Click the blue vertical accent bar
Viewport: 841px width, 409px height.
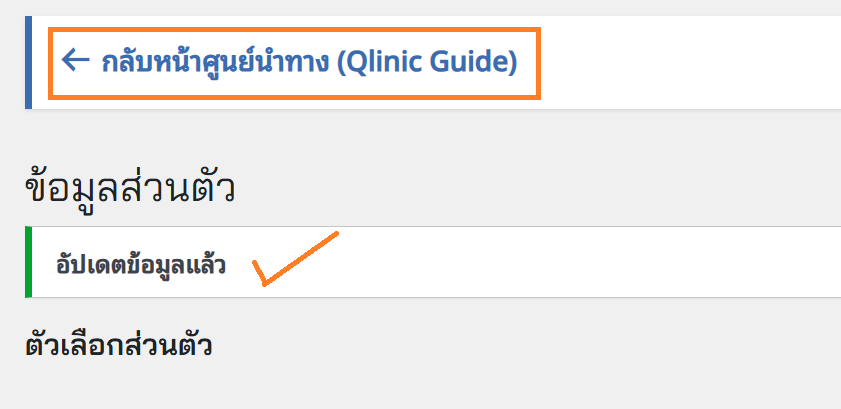point(28,62)
